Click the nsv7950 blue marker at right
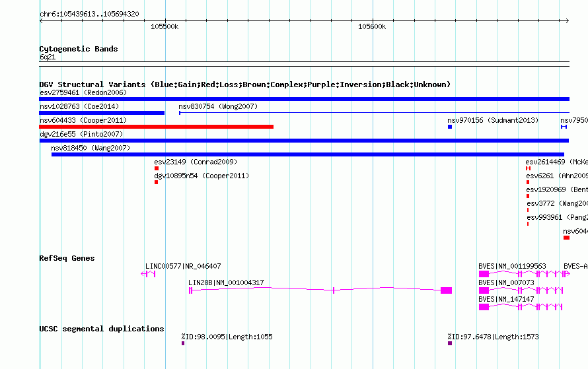 point(564,127)
